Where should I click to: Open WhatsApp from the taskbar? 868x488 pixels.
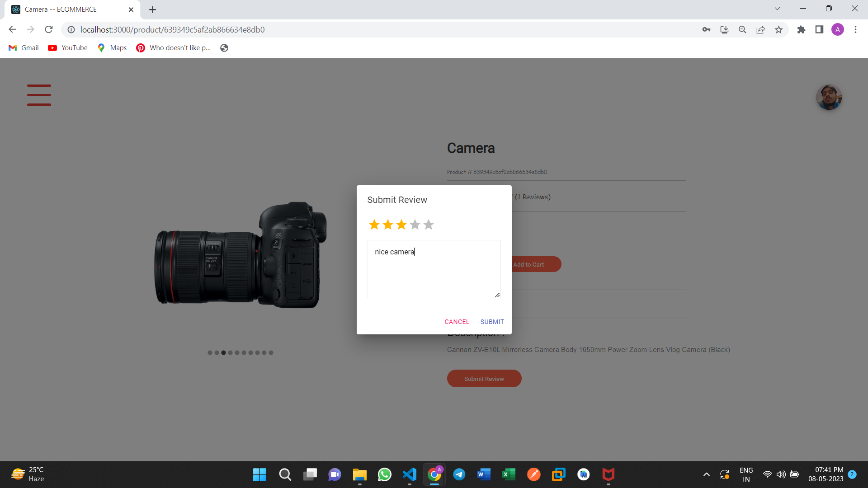[384, 474]
